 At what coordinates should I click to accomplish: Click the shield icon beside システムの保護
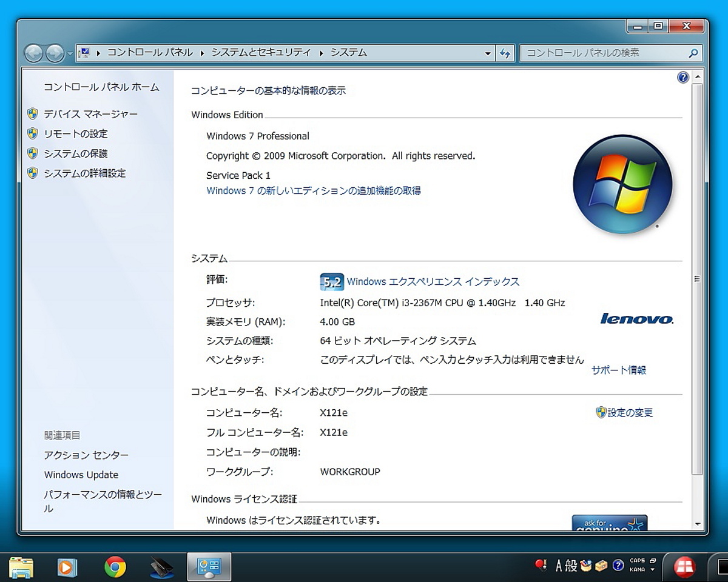pos(33,153)
